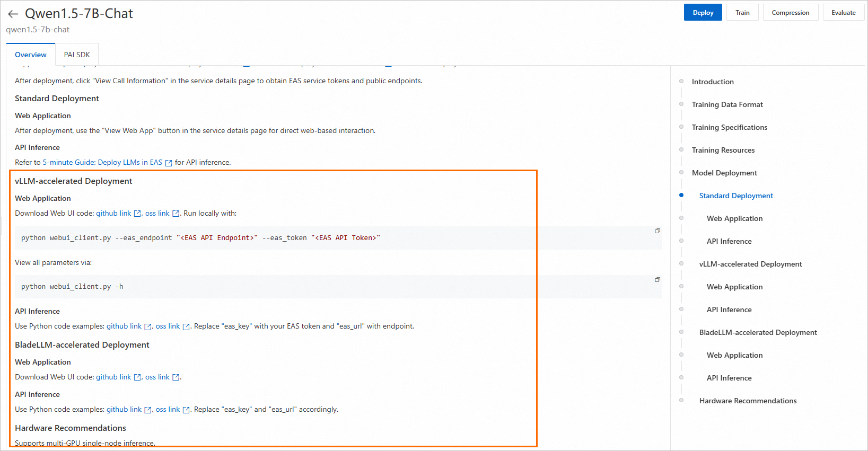Open the Evaluate button
This screenshot has height=451, width=868.
click(x=843, y=13)
